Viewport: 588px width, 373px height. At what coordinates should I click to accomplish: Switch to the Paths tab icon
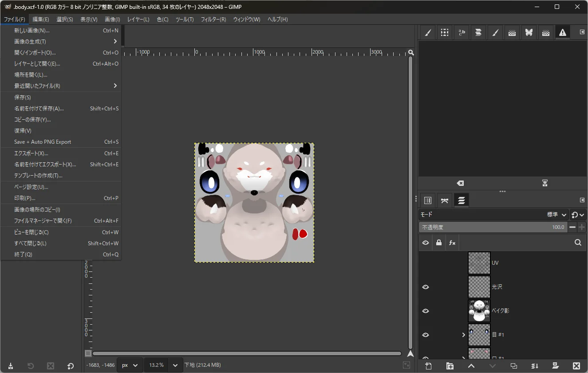445,200
